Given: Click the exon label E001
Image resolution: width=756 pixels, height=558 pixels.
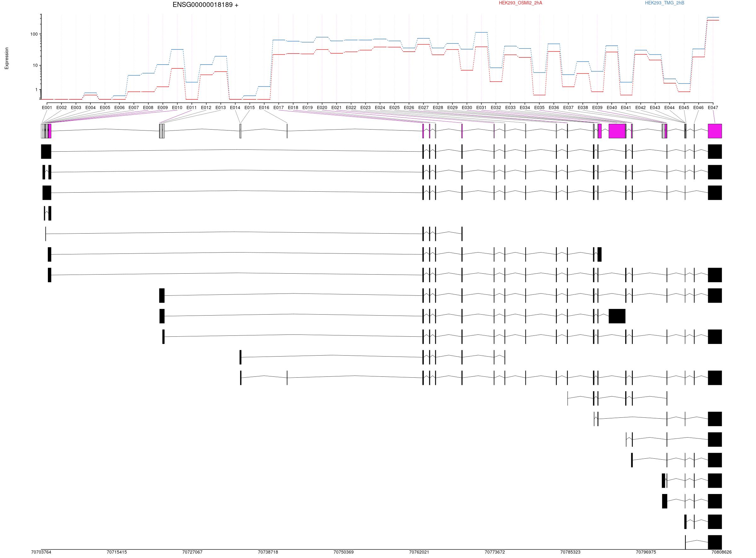Looking at the screenshot, I should click(47, 108).
